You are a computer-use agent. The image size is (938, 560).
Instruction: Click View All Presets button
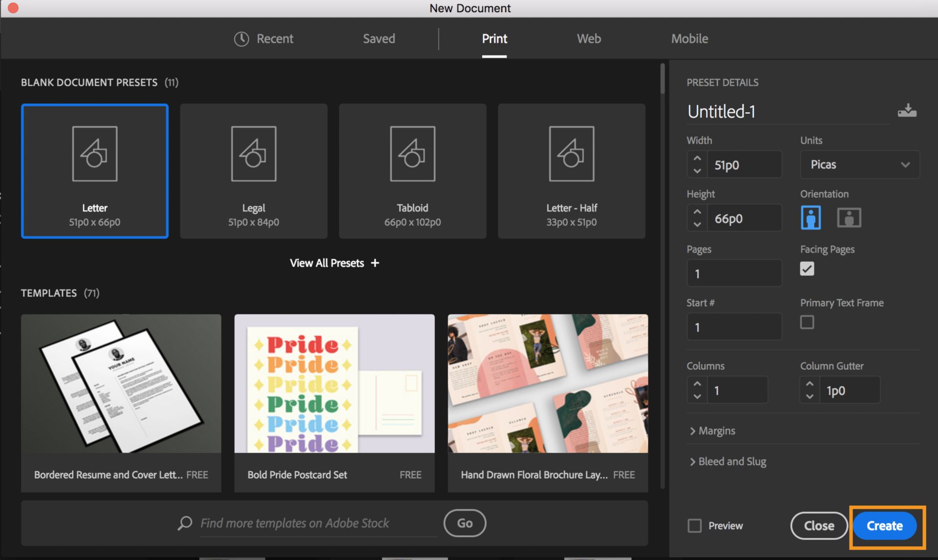pyautogui.click(x=334, y=262)
